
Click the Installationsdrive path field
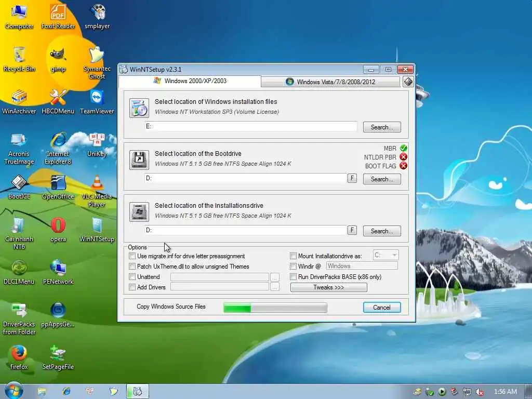(246, 230)
